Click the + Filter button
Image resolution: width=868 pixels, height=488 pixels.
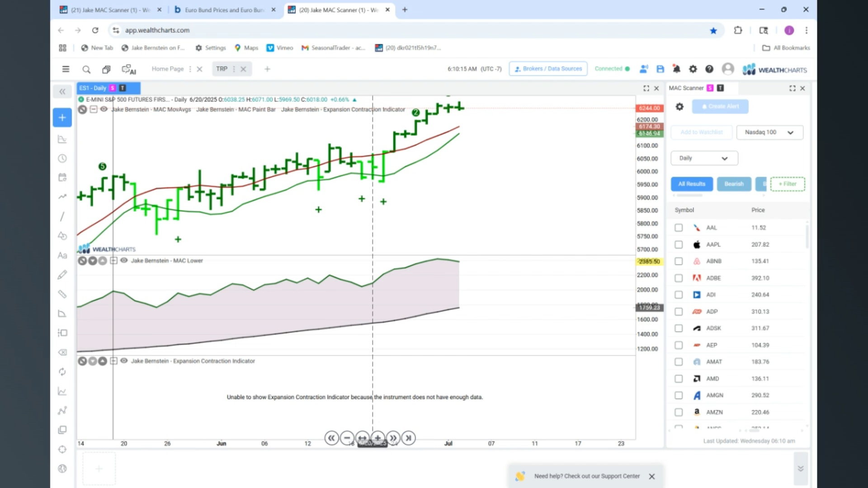click(788, 184)
